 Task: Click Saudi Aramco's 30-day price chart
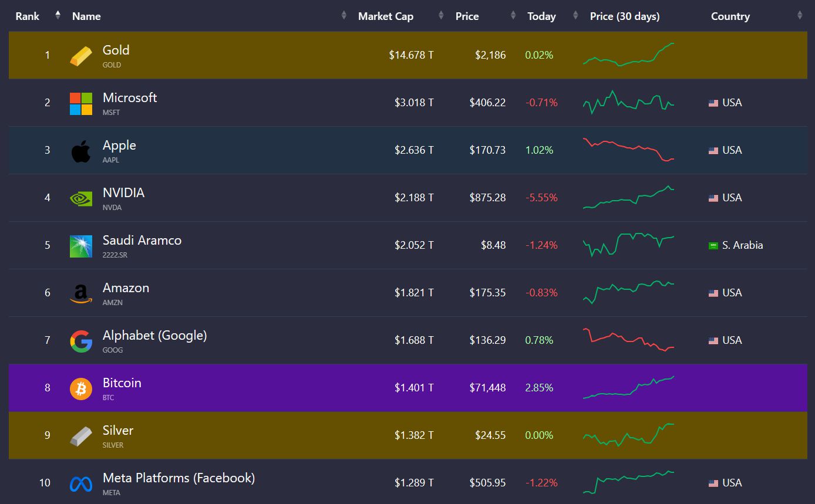628,245
